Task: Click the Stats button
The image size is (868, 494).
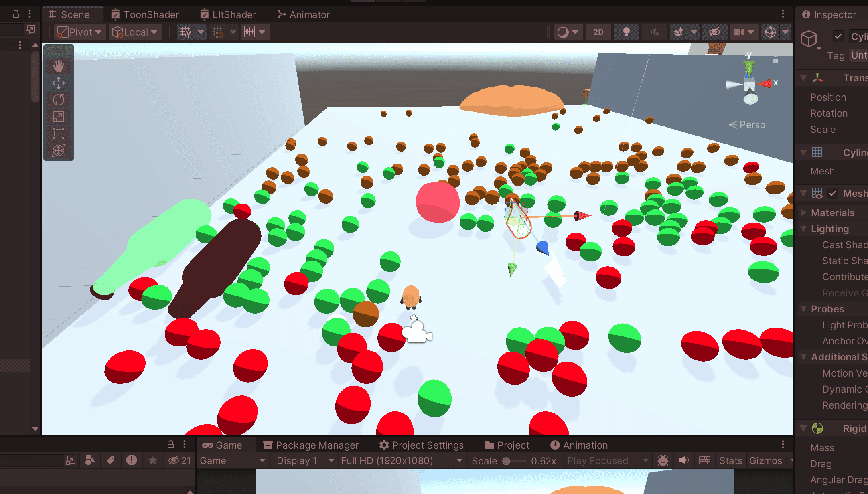Action: pos(730,460)
